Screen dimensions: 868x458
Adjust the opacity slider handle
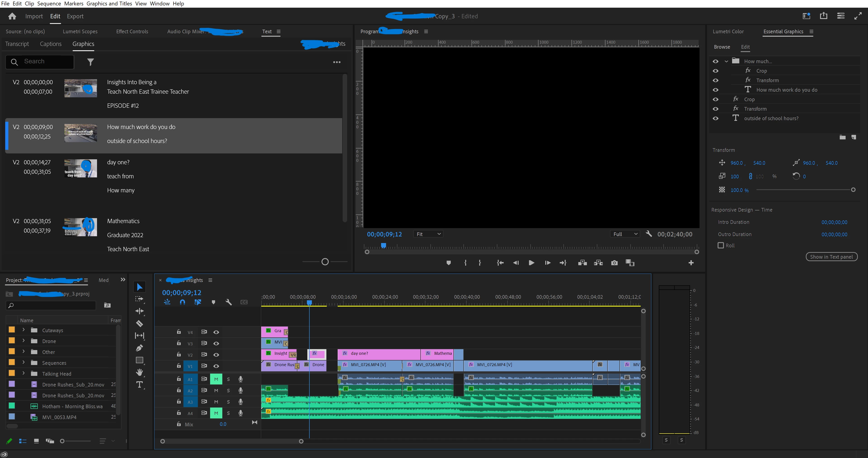click(853, 190)
